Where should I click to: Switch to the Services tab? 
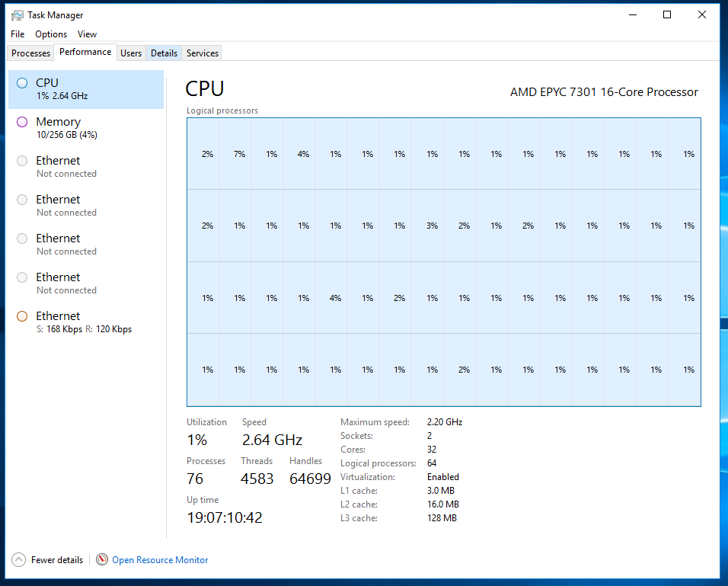203,53
